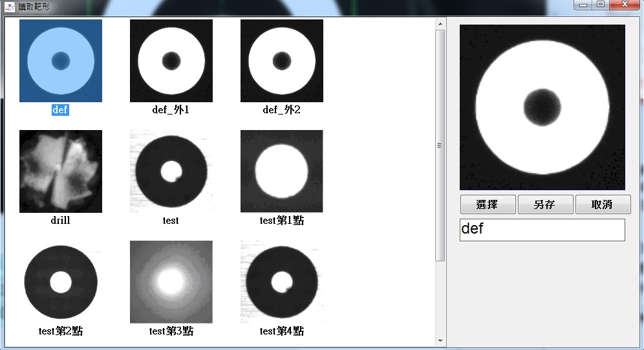The width and height of the screenshot is (644, 350).
Task: Click the drill name label
Action: pyautogui.click(x=60, y=220)
